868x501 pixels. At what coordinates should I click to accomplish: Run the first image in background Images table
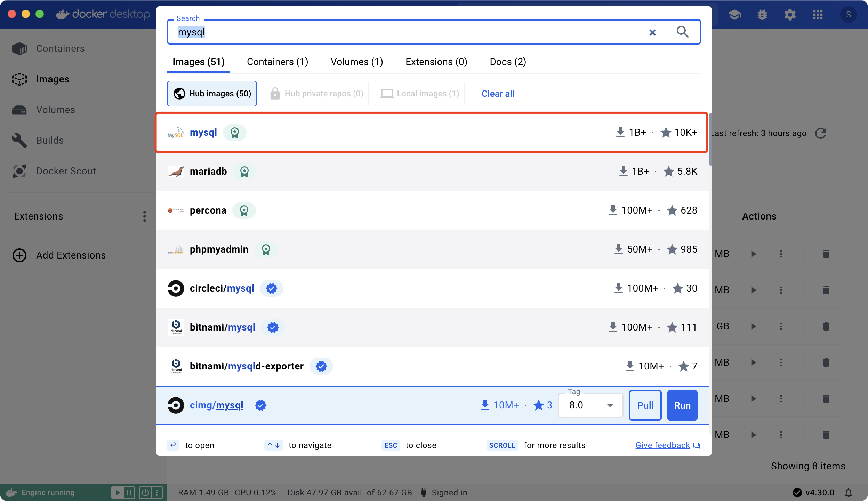coord(753,254)
